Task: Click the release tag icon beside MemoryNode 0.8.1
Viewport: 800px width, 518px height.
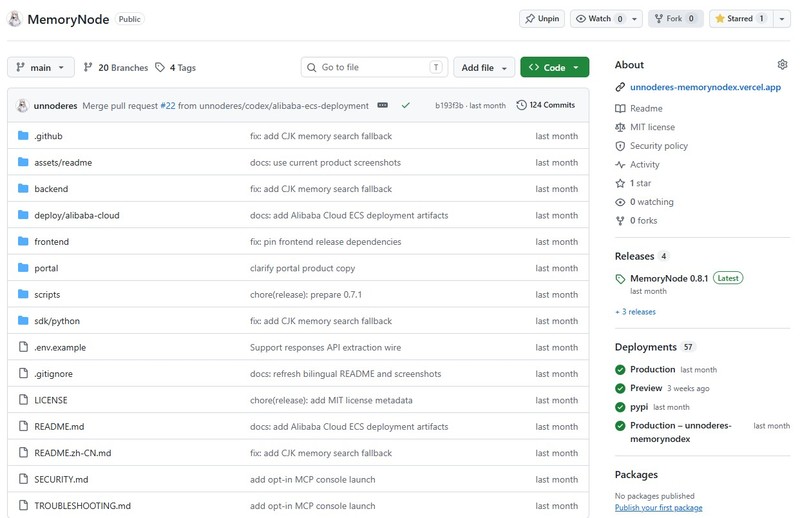Action: (x=620, y=279)
